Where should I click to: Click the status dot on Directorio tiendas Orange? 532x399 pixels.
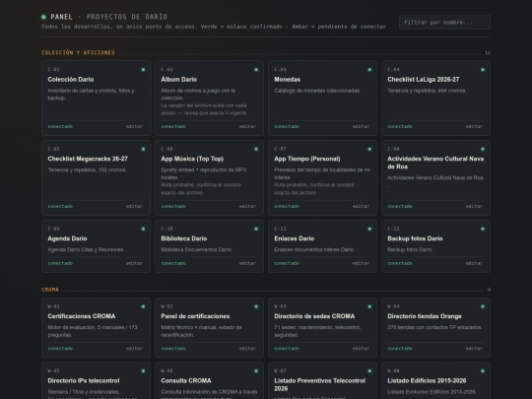483,306
